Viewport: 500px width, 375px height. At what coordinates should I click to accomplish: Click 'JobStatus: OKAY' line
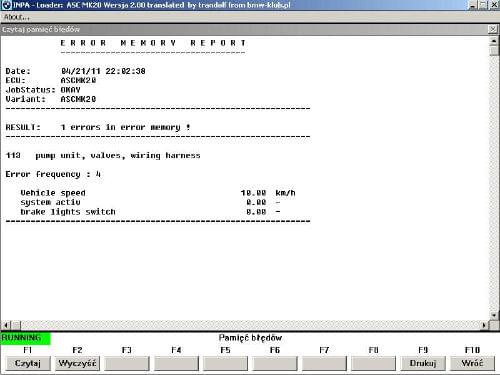[43, 90]
